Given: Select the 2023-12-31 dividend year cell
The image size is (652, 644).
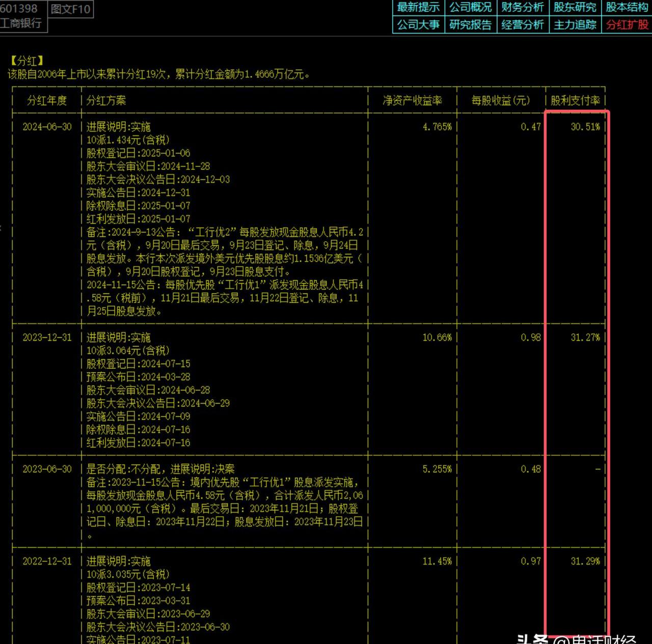Looking at the screenshot, I should click(x=47, y=338).
